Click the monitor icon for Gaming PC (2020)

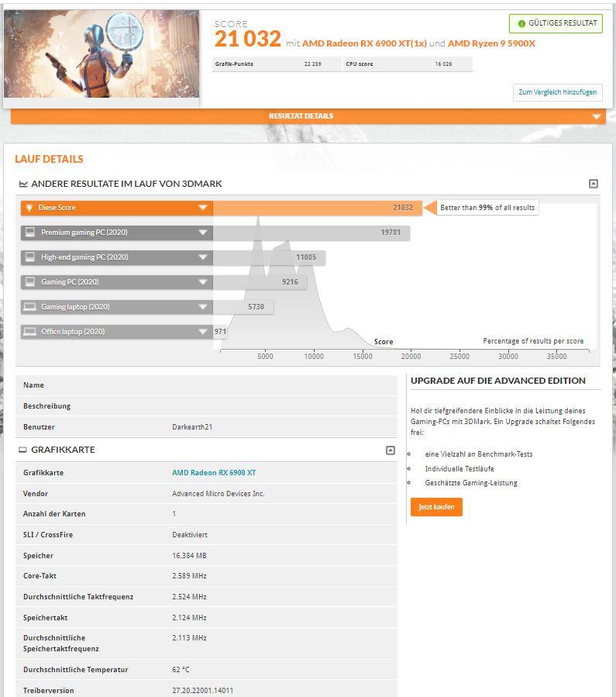[30, 281]
